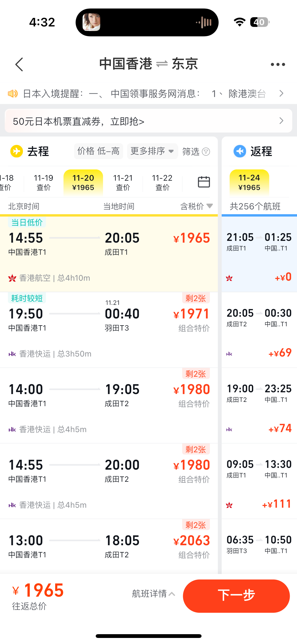Tap the Next step button
Image resolution: width=297 pixels, height=644 pixels.
tap(236, 596)
